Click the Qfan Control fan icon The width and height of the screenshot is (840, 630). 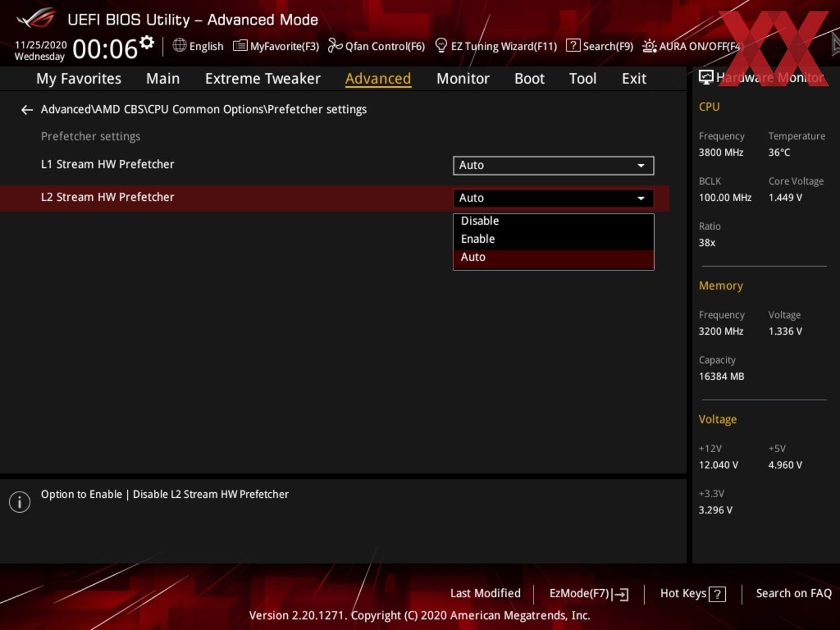pos(335,45)
